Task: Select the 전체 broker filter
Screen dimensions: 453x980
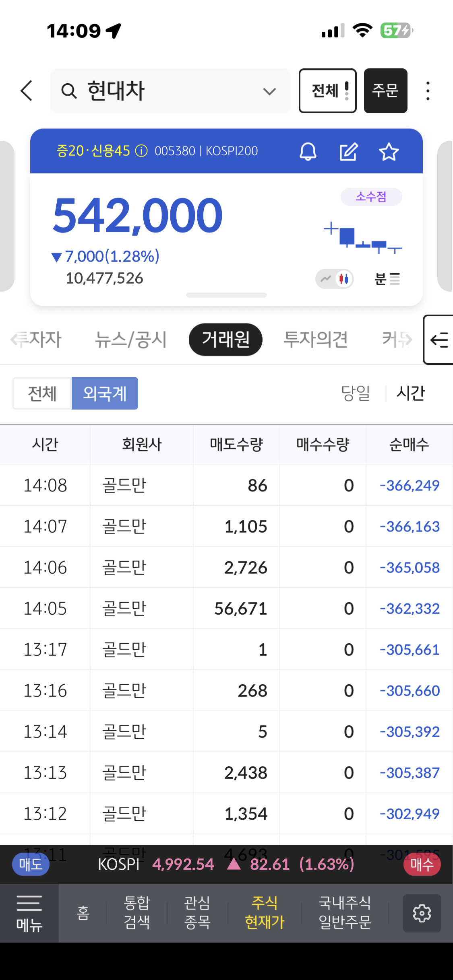Action: pyautogui.click(x=42, y=393)
